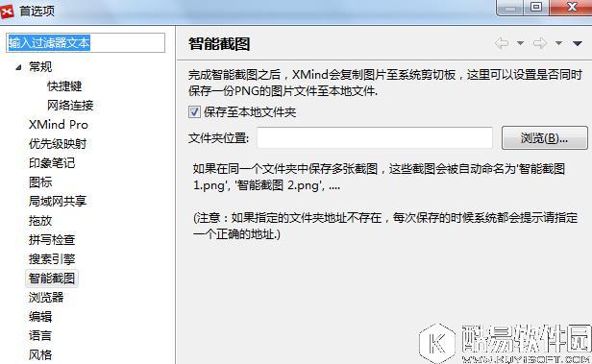The height and width of the screenshot is (364, 592).
Task: Toggle 保存至本地文件夹 checkbox
Action: (x=194, y=112)
